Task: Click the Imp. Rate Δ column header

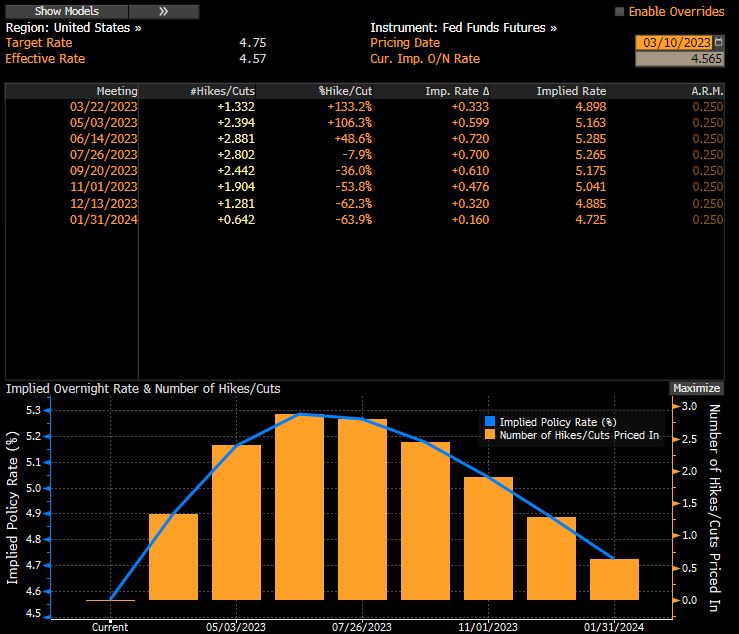Action: pos(457,91)
